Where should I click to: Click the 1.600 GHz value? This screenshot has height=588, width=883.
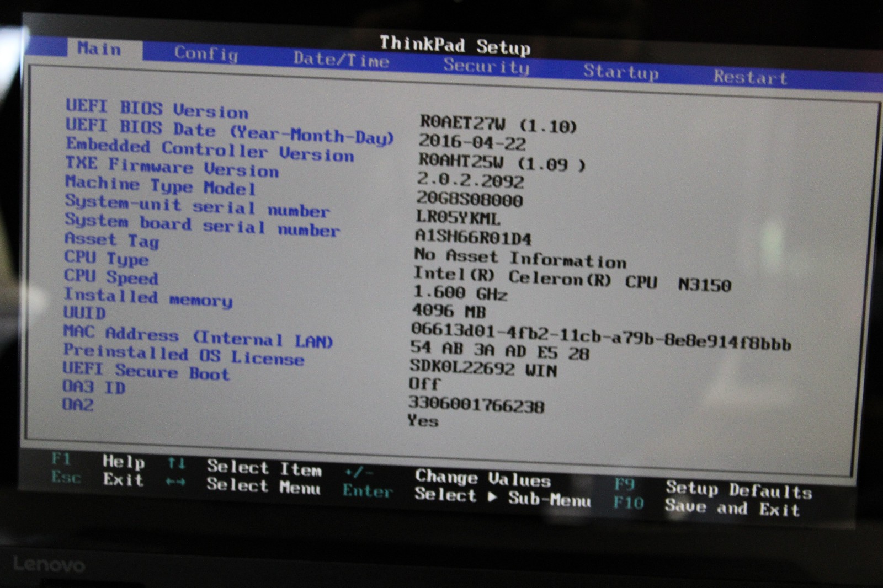coord(460,293)
